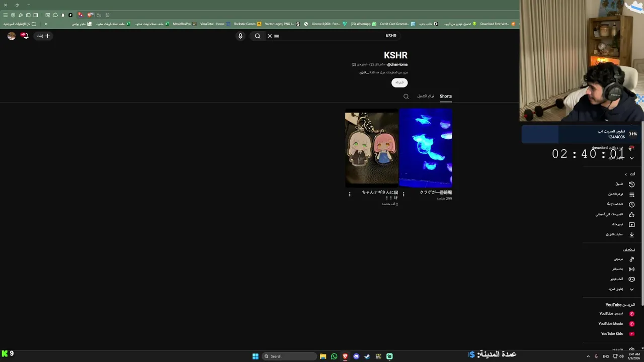Open Live broadcast icon in sidebar
The width and height of the screenshot is (644, 362).
632,269
